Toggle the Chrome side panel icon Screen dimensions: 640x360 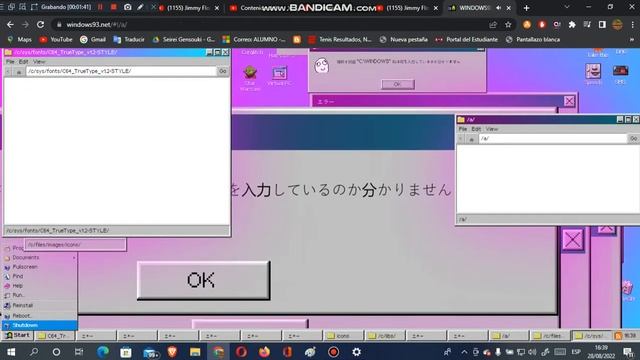click(602, 24)
